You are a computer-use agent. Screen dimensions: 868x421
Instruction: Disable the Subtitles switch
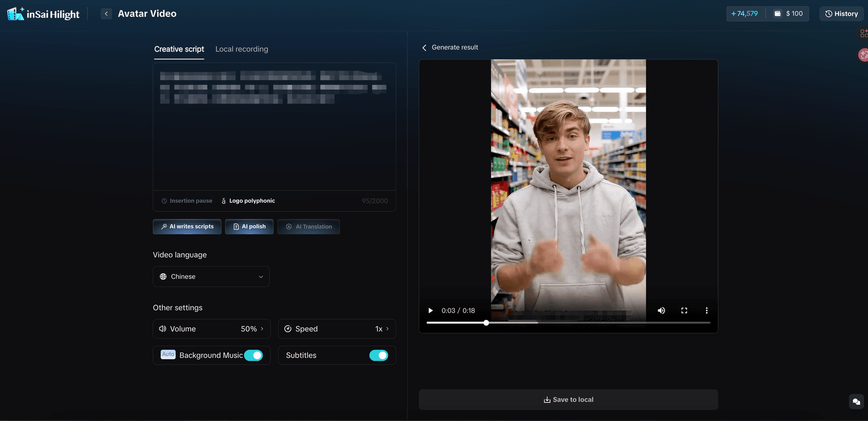pyautogui.click(x=379, y=355)
